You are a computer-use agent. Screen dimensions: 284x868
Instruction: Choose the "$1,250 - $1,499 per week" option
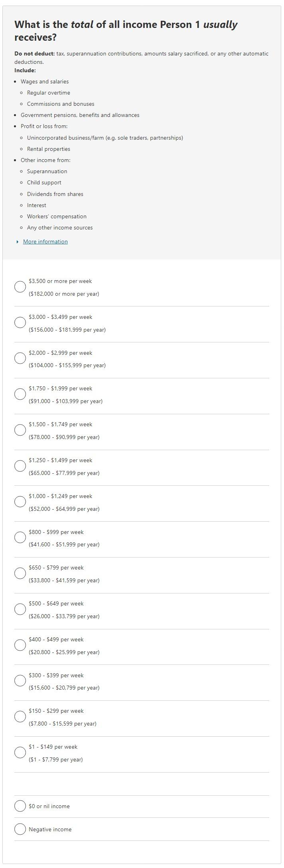20,466
